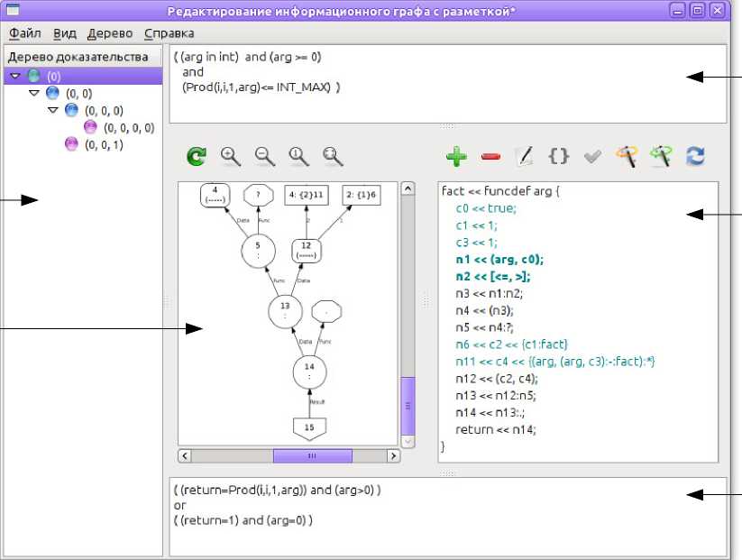Click the pencil edit icon

524,157
